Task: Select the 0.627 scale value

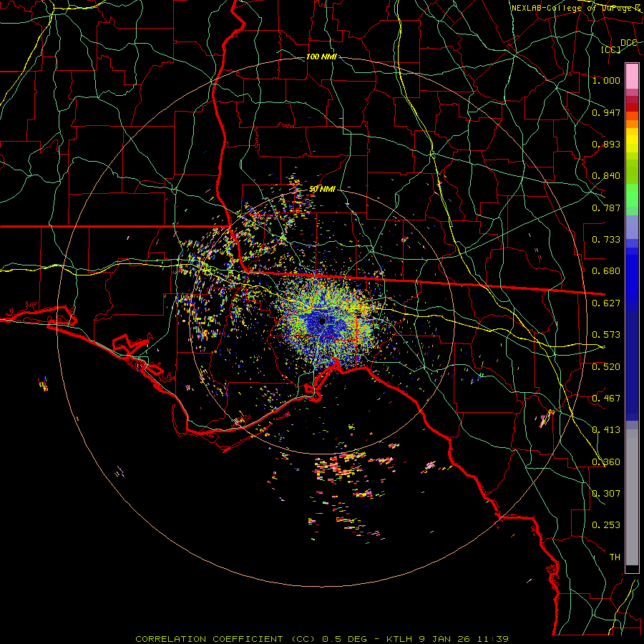Action: tap(606, 303)
